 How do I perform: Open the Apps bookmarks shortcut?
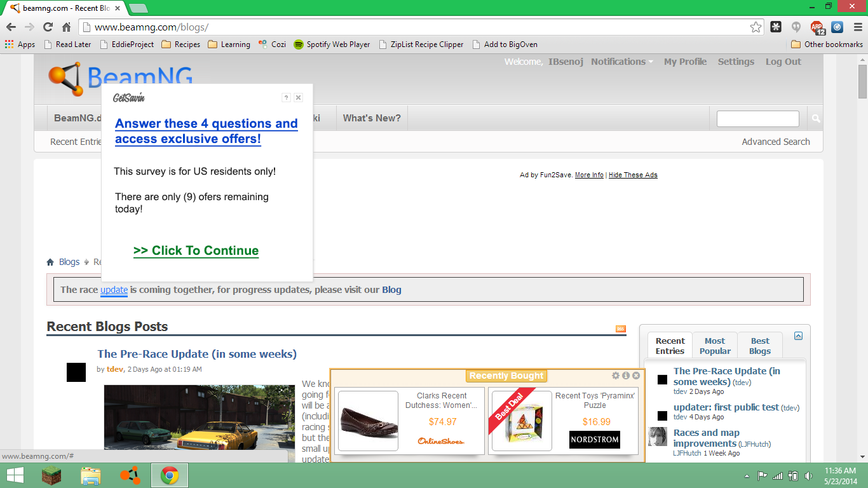point(20,44)
